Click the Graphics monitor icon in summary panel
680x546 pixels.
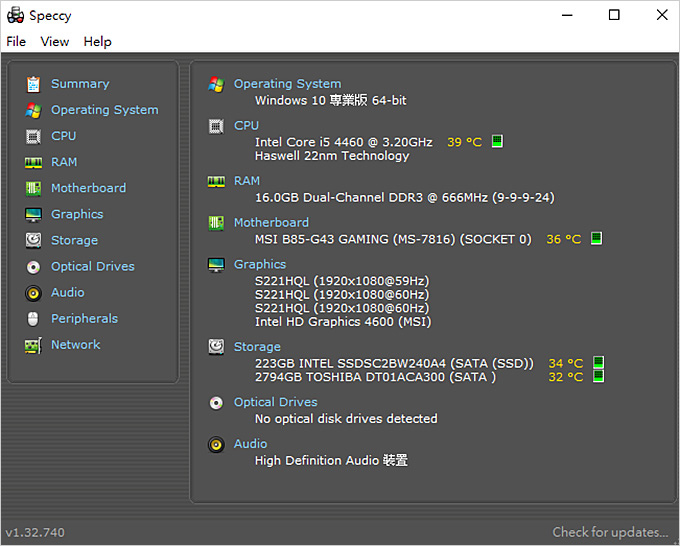point(216,265)
